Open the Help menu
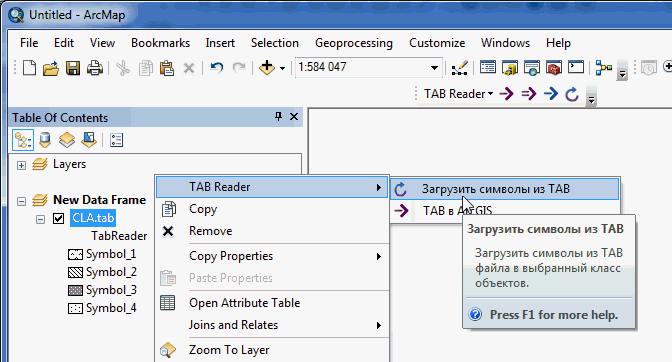The image size is (672, 362). click(558, 43)
